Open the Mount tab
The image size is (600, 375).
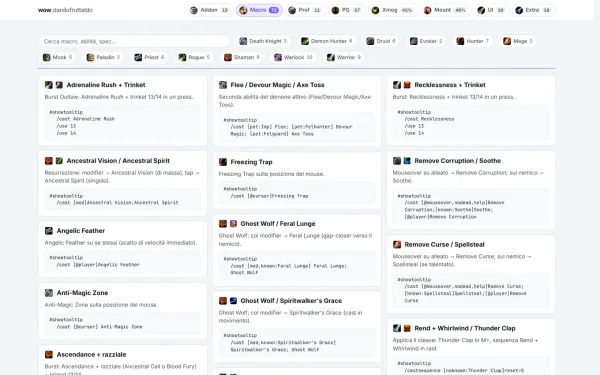click(x=445, y=10)
